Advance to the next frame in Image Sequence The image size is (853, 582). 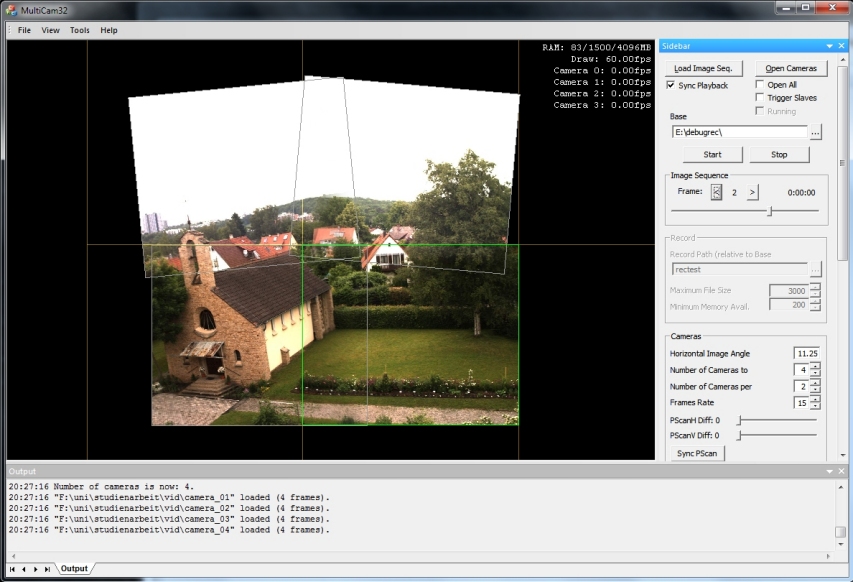click(752, 192)
